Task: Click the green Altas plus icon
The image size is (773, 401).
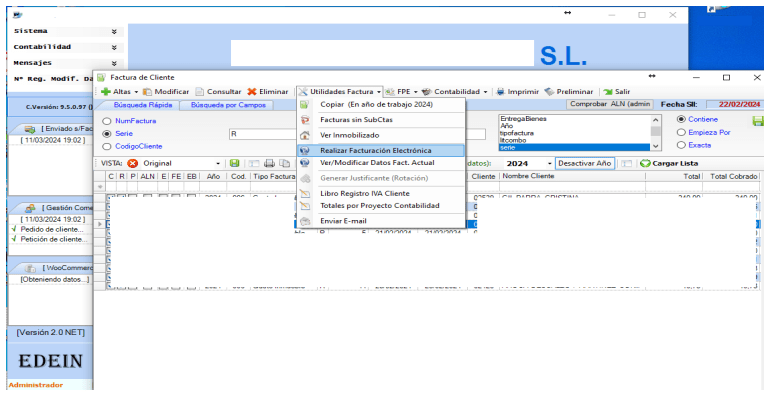Action: coord(105,92)
